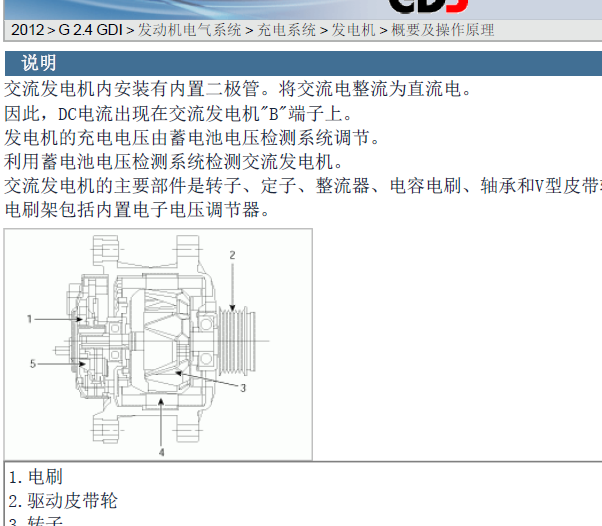Go to 发动机电气系统 breadcrumb
This screenshot has width=602, height=526.
point(190,30)
